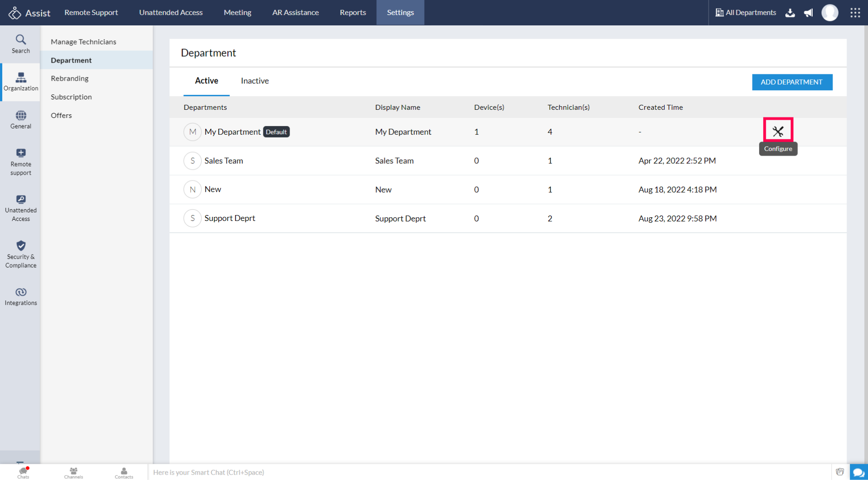Image resolution: width=868 pixels, height=480 pixels.
Task: Click the ADD DEPARTMENT button
Action: pyautogui.click(x=792, y=82)
